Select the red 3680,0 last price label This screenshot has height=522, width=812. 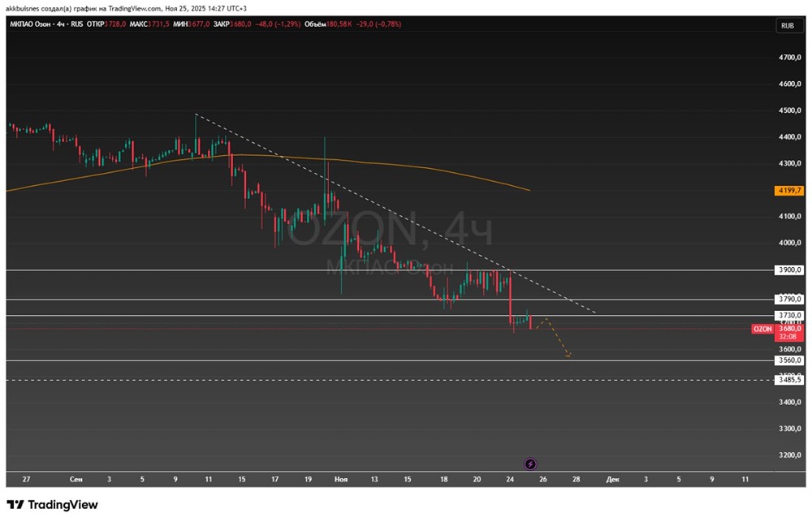pos(788,328)
